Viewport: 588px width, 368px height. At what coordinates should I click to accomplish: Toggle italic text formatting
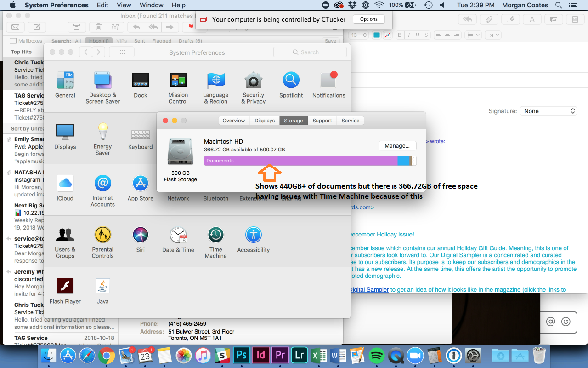pyautogui.click(x=409, y=35)
